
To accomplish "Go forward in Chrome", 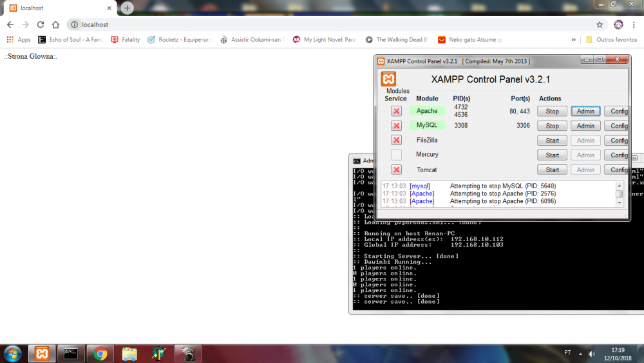I will point(26,25).
